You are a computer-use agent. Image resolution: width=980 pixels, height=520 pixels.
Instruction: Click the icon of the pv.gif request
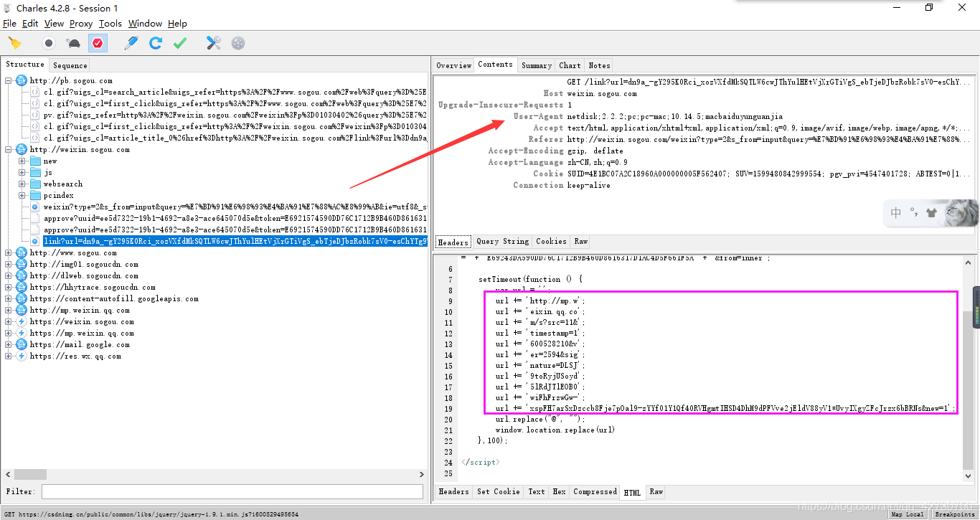35,115
